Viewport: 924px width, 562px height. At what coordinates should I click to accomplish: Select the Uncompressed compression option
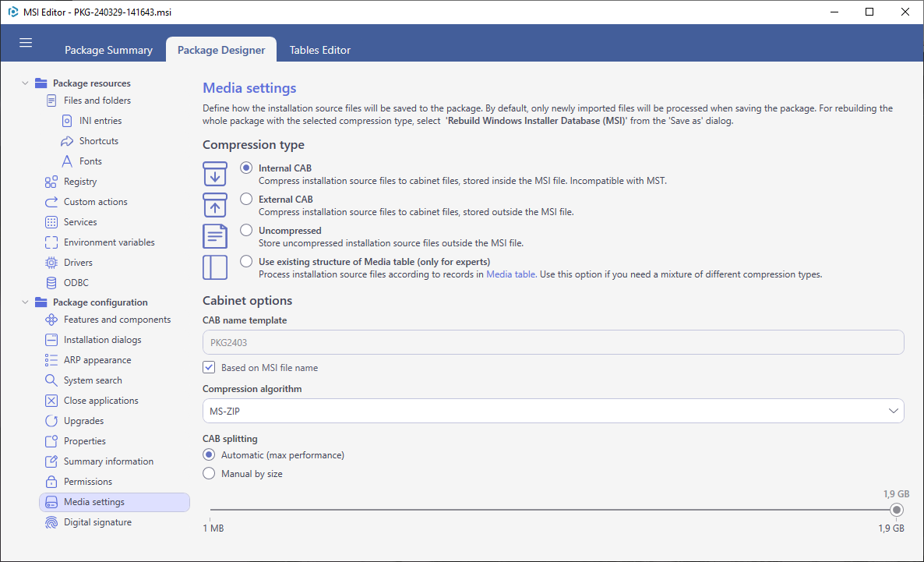[x=246, y=231]
